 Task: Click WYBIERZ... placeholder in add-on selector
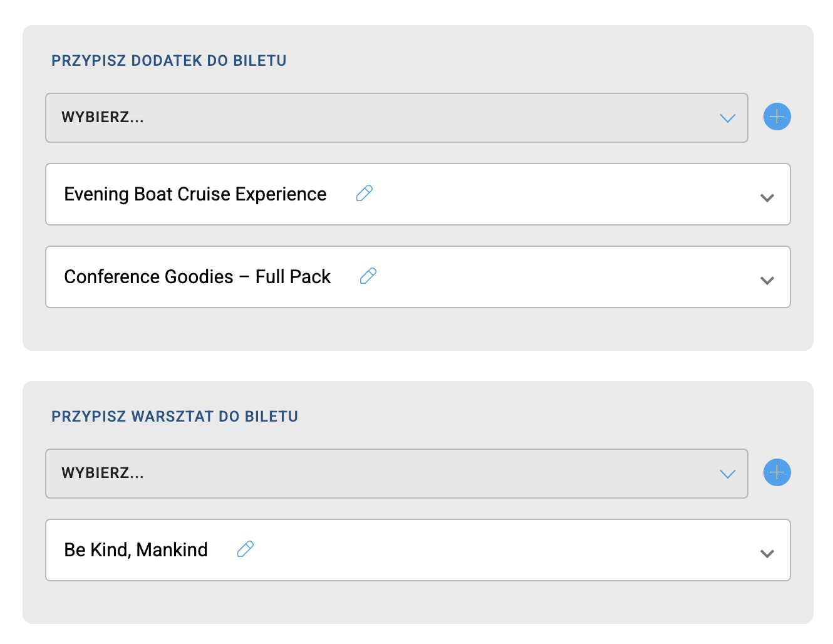pyautogui.click(x=103, y=118)
